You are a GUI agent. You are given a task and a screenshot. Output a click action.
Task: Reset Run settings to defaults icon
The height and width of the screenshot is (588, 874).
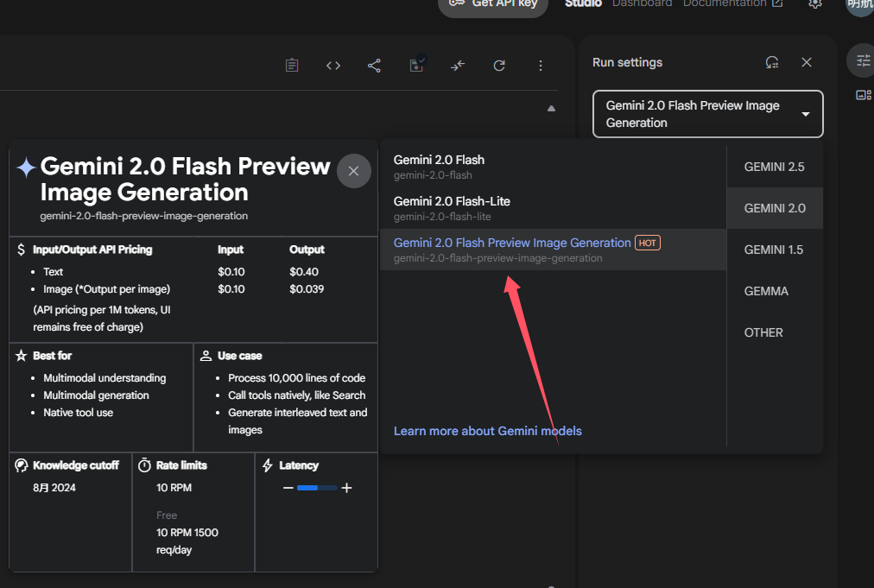pyautogui.click(x=772, y=62)
